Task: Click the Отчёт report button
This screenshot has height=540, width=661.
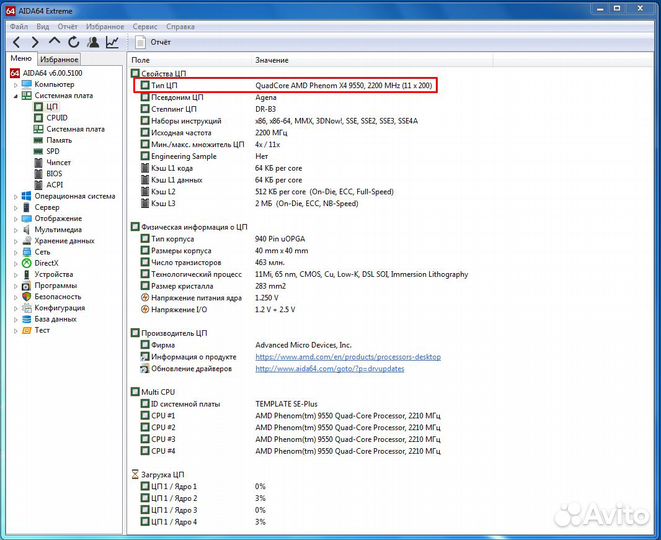Action: point(153,42)
